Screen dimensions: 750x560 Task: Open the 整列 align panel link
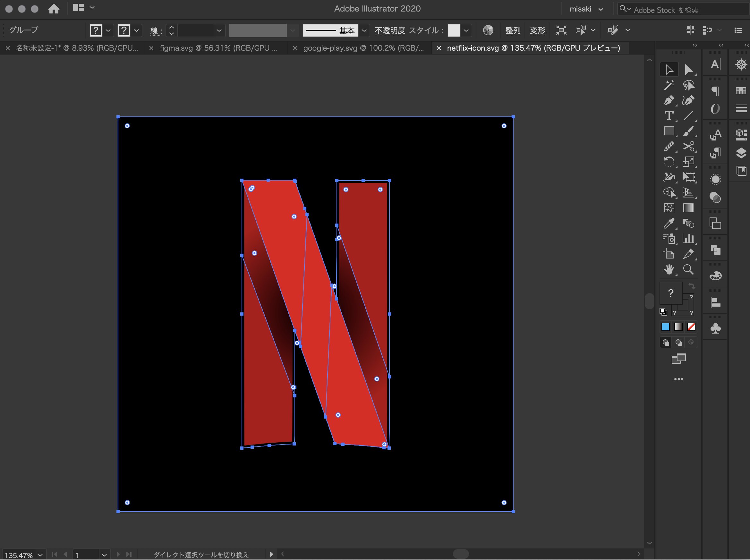[x=513, y=30]
